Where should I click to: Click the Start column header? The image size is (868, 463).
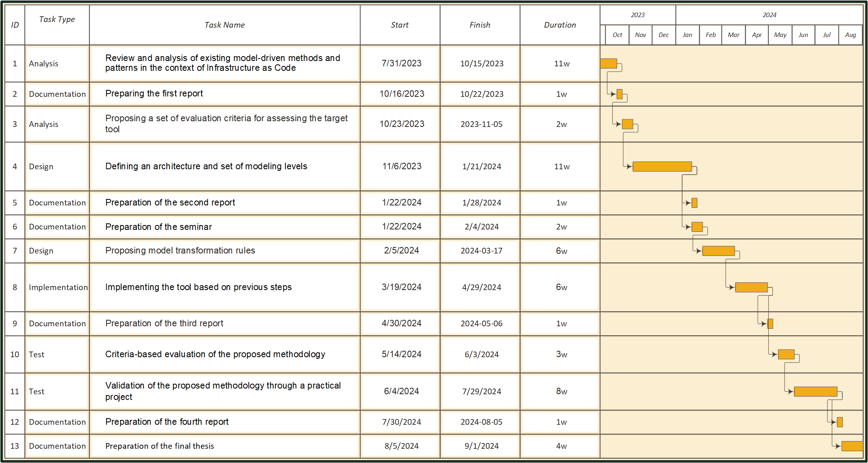click(400, 25)
